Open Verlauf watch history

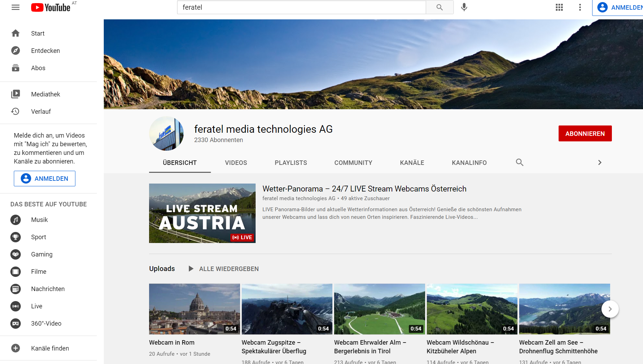tap(41, 112)
